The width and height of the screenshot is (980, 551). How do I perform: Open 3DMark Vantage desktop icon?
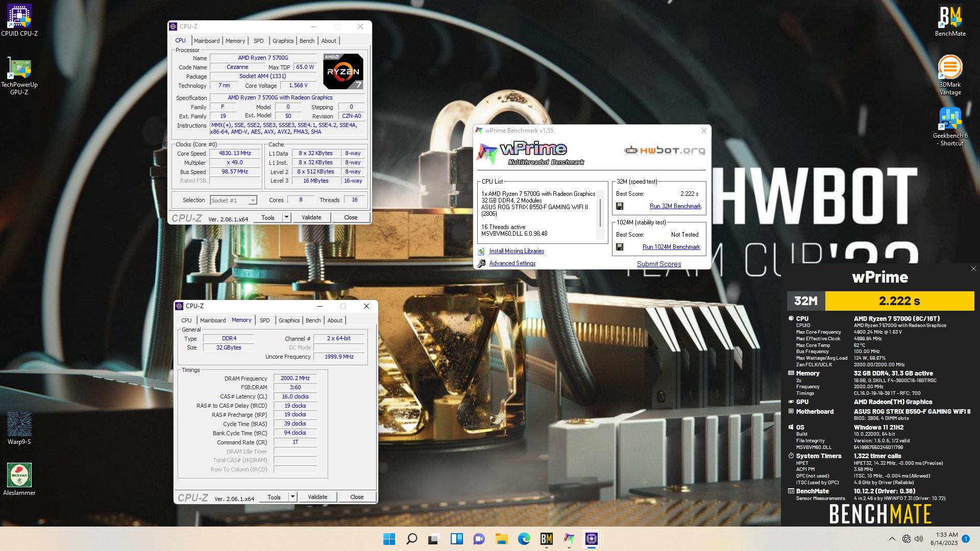point(950,76)
